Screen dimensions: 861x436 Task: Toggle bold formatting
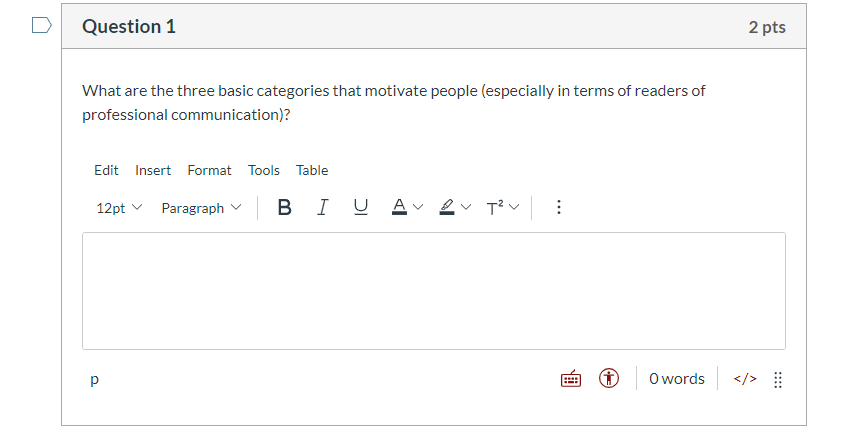(284, 207)
